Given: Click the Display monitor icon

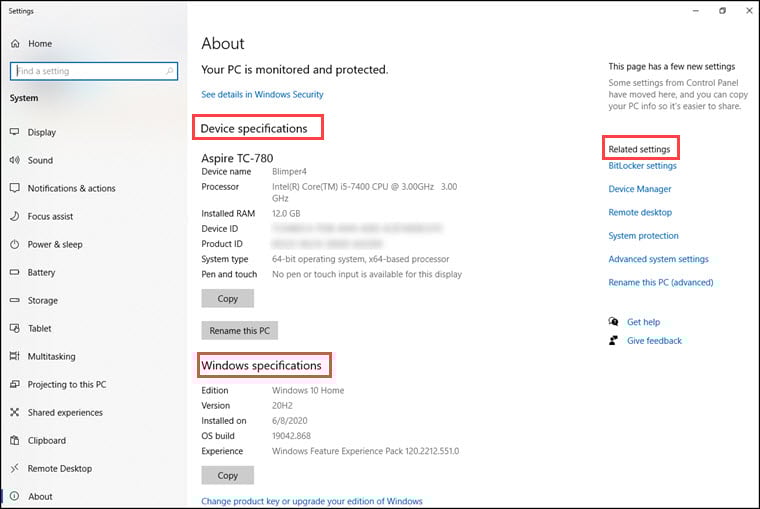Looking at the screenshot, I should click(15, 132).
